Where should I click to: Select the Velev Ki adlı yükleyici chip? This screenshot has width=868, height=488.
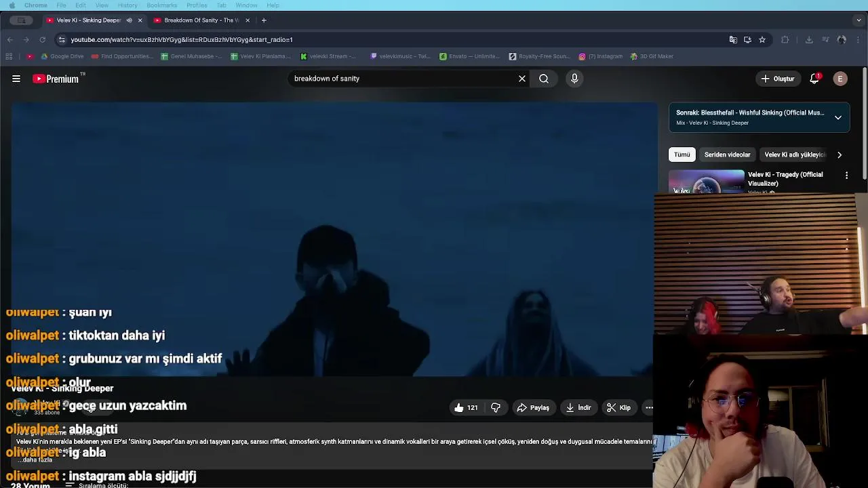tap(795, 155)
